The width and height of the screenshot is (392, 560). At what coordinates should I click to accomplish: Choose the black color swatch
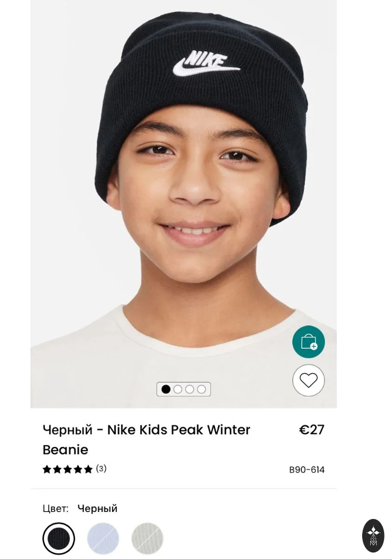pyautogui.click(x=59, y=539)
